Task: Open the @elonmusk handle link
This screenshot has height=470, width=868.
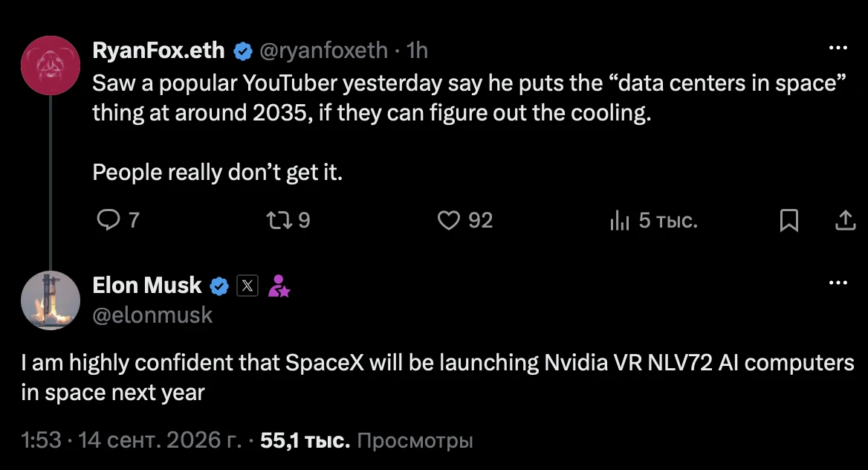Action: tap(152, 315)
